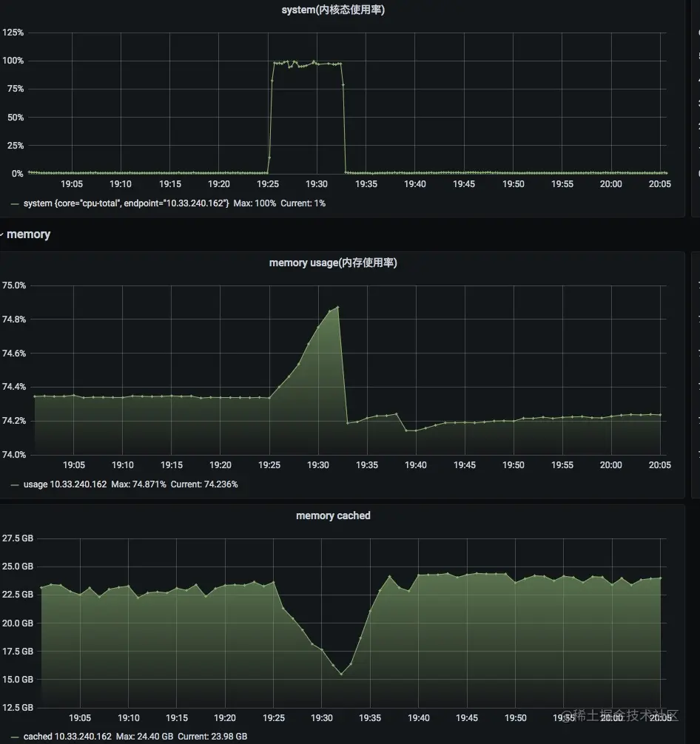This screenshot has width=700, height=744.
Task: Open the memory usage(内存使用率) panel title menu
Action: [x=333, y=263]
